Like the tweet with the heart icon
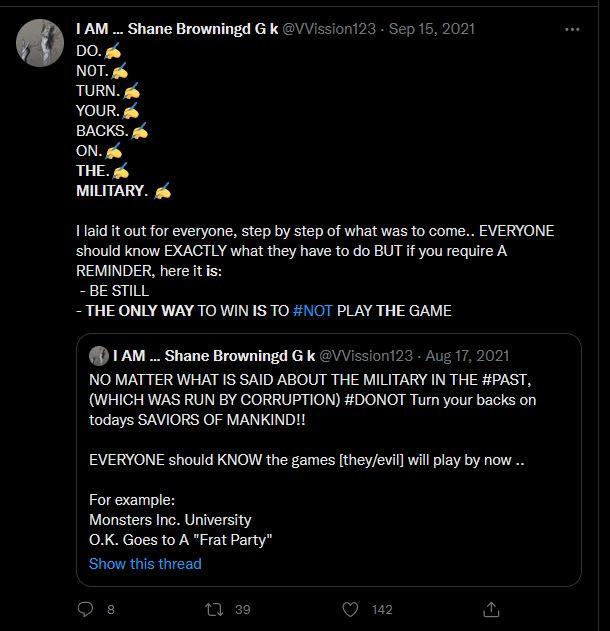 (350, 609)
